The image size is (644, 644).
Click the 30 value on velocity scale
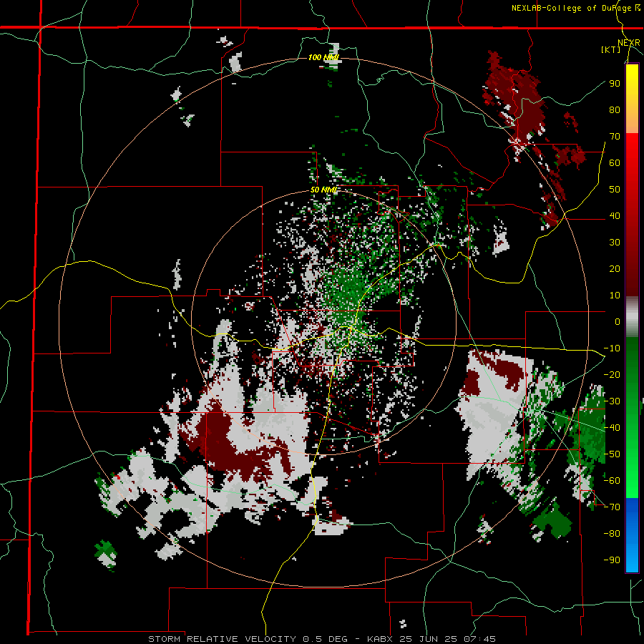click(x=615, y=243)
